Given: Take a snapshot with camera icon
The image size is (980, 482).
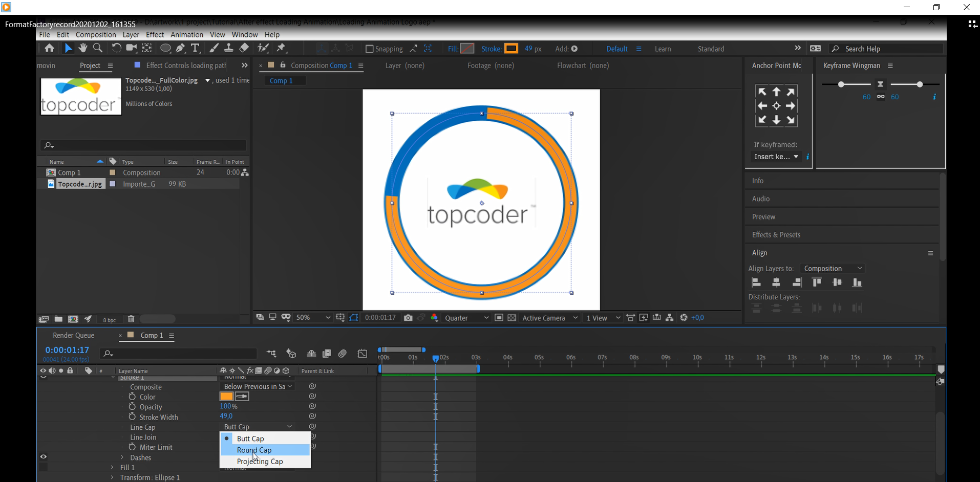Looking at the screenshot, I should [x=408, y=318].
